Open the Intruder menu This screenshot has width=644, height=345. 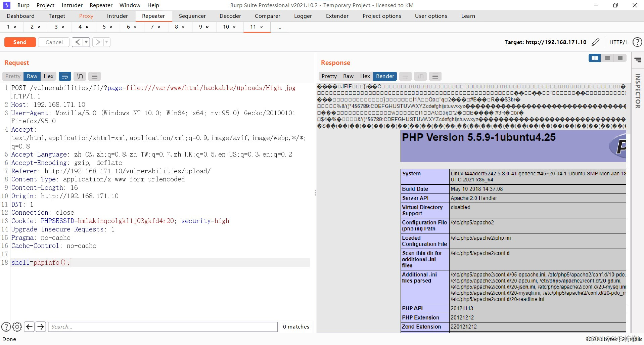click(x=72, y=5)
